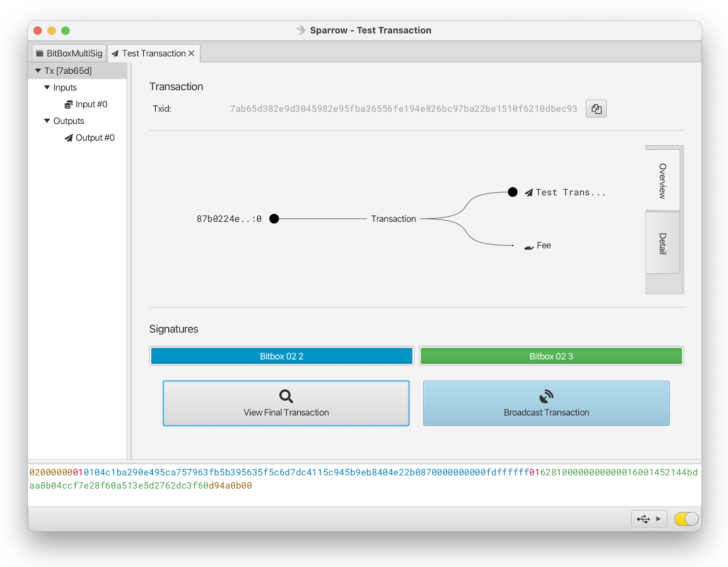Select the Tx [7ab65d] root item
Viewport: 728px width, 567px height.
[x=77, y=71]
